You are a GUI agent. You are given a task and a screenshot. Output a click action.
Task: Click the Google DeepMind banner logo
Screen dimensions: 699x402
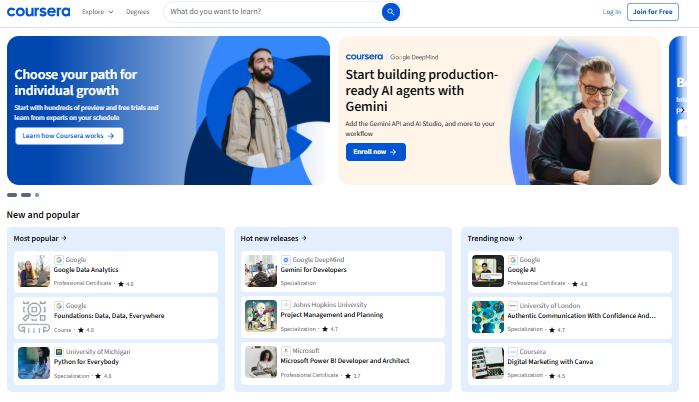click(x=414, y=57)
